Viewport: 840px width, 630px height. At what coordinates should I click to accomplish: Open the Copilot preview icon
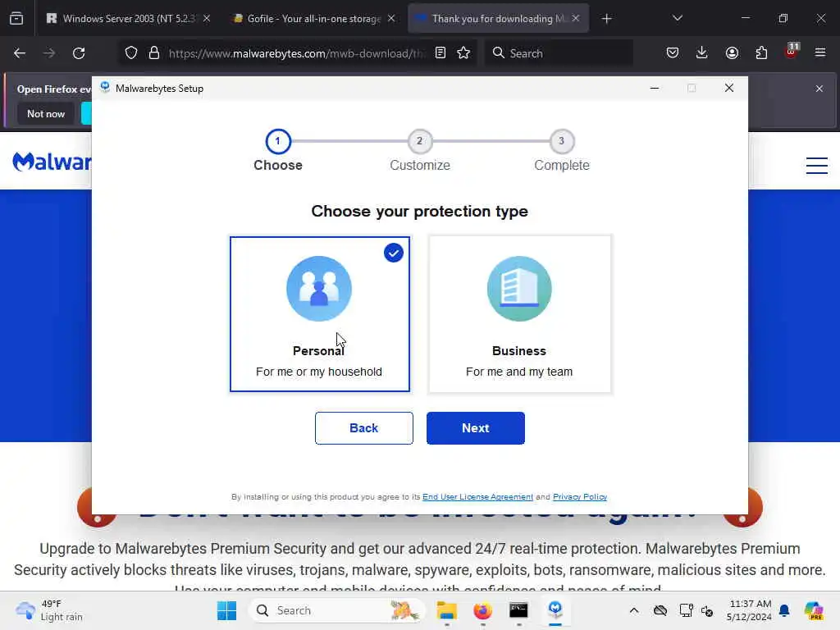814,610
